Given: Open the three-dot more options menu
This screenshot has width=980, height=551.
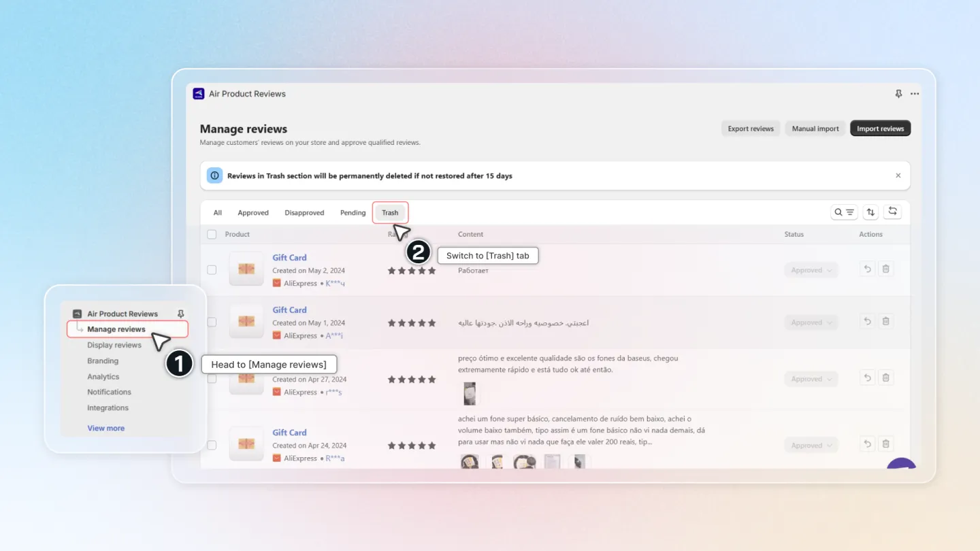Looking at the screenshot, I should point(915,94).
